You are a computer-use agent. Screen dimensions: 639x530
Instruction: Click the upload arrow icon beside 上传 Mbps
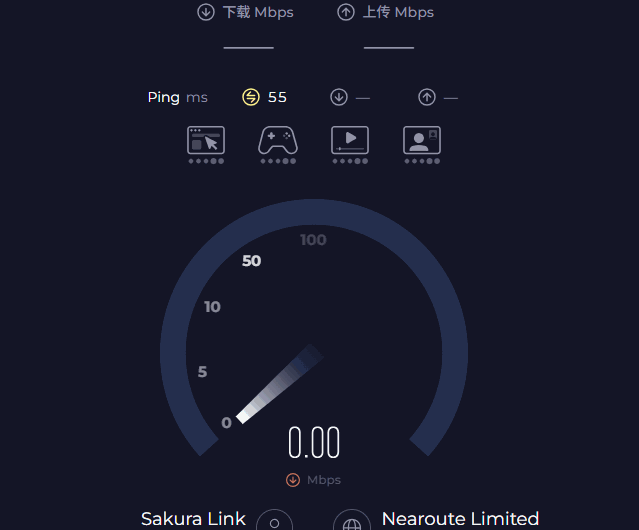346,12
